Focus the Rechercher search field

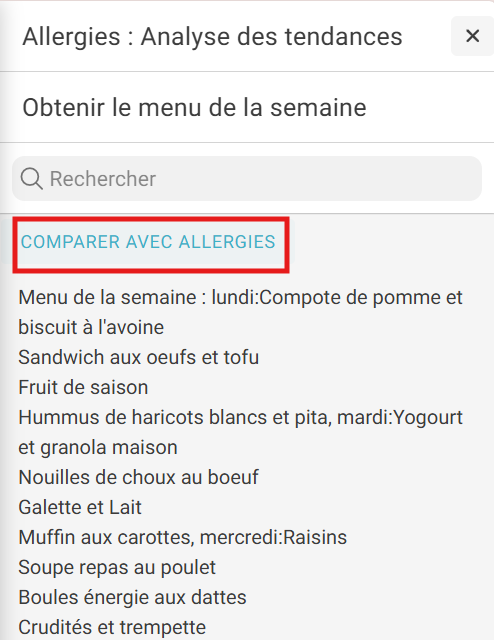coord(247,179)
